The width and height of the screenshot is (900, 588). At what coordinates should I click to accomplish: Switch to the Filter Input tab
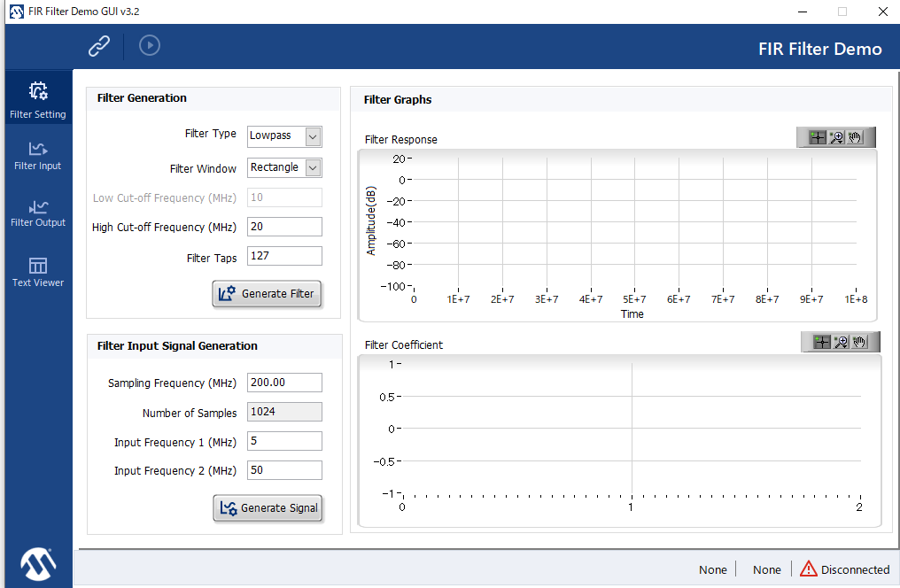tap(38, 155)
